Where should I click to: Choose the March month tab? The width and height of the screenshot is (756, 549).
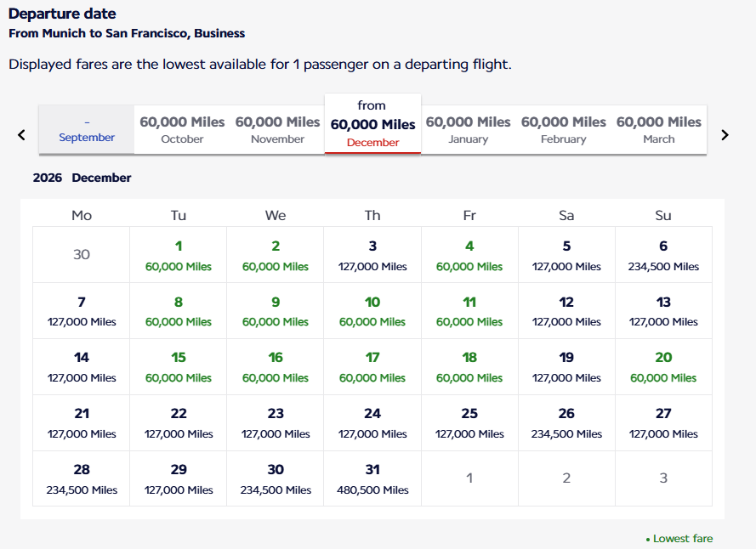[x=659, y=130]
